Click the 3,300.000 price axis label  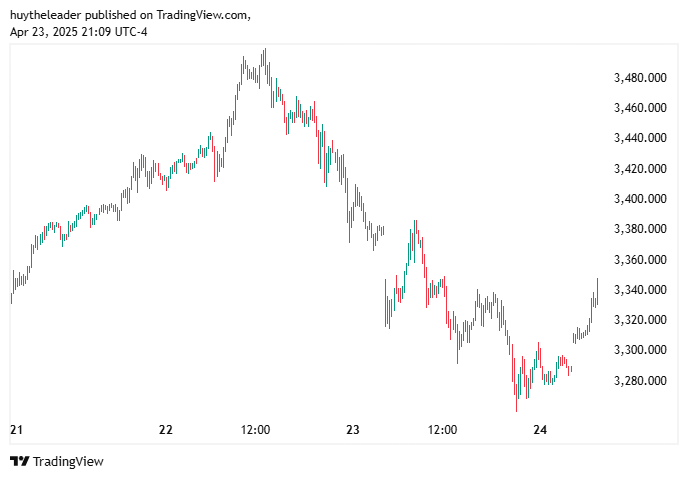[x=640, y=350]
